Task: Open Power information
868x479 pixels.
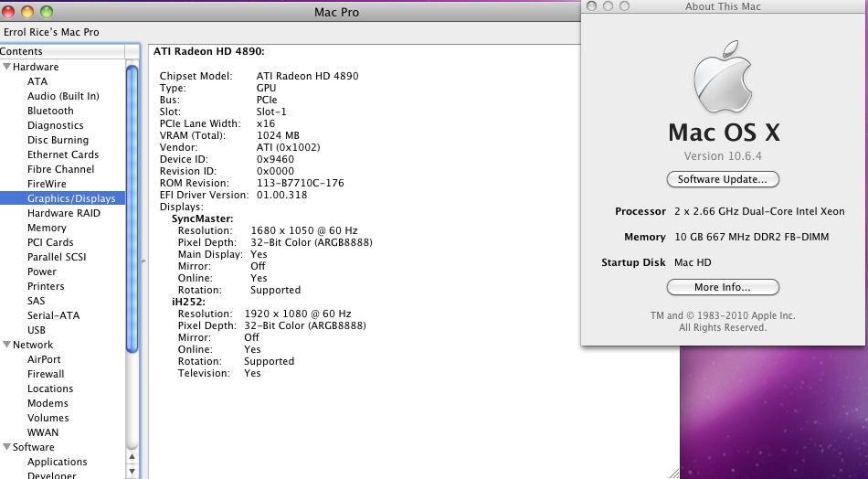Action: coord(41,271)
